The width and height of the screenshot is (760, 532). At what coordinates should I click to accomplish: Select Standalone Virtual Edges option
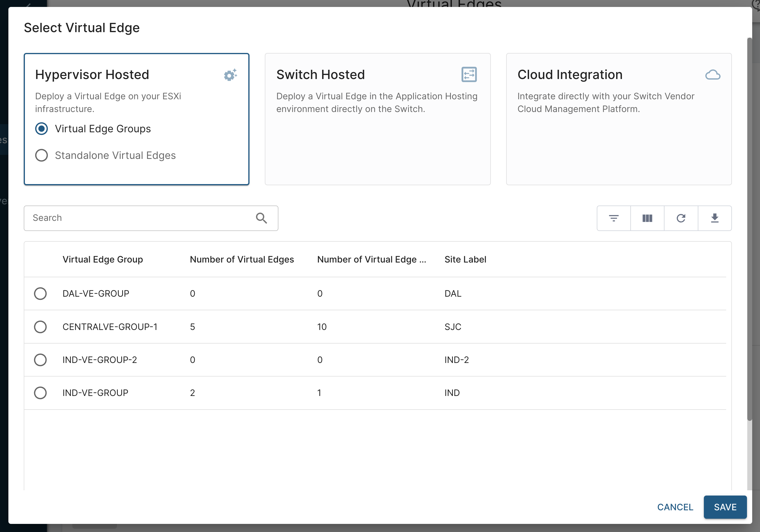[x=41, y=155]
